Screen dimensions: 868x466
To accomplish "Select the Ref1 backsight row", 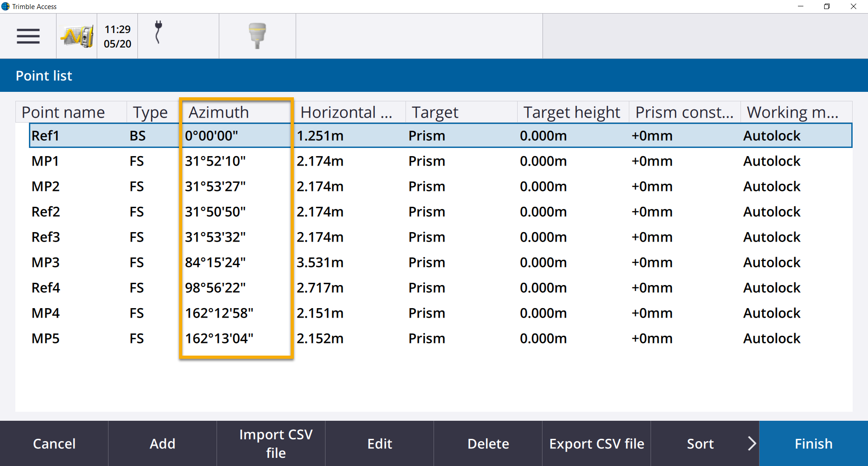I will click(x=271, y=135).
